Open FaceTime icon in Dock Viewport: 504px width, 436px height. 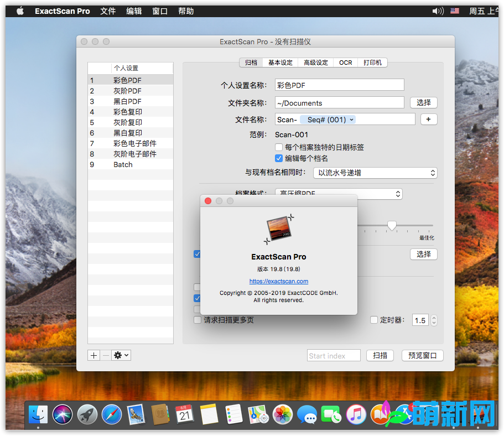point(331,414)
